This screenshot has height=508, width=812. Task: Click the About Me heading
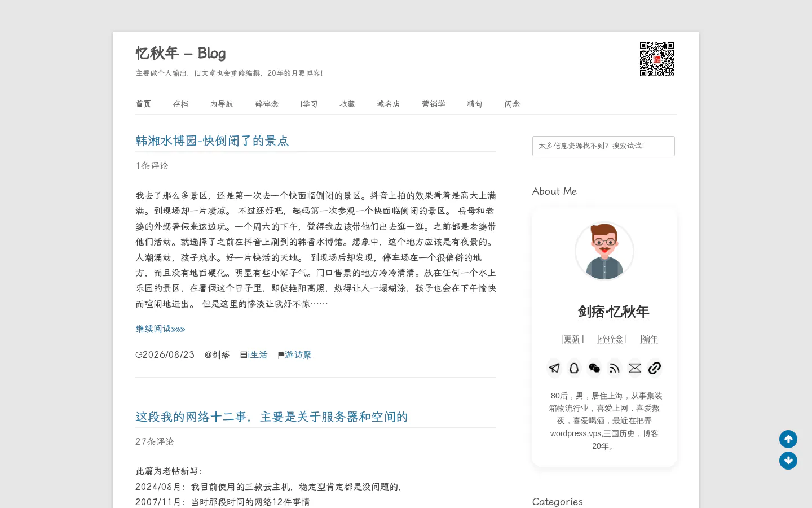click(554, 191)
